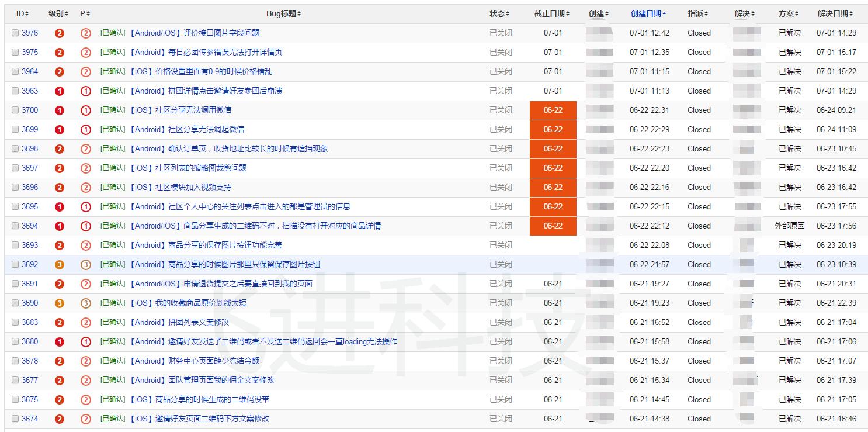Click the ID link 3964
Screen dimensions: 868x432
click(x=29, y=71)
